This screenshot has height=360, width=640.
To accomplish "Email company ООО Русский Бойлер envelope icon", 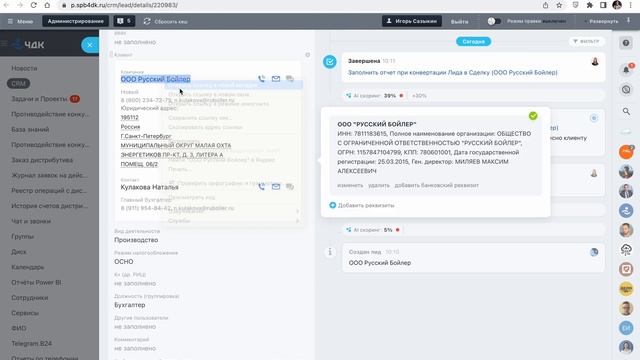I will pyautogui.click(x=276, y=79).
